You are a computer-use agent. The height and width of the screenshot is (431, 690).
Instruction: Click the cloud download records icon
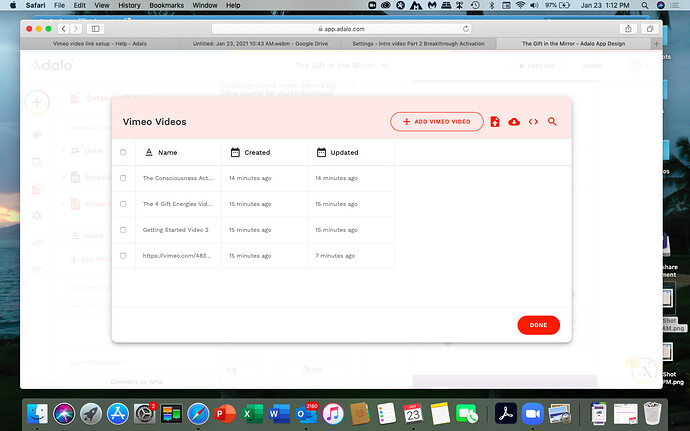514,122
